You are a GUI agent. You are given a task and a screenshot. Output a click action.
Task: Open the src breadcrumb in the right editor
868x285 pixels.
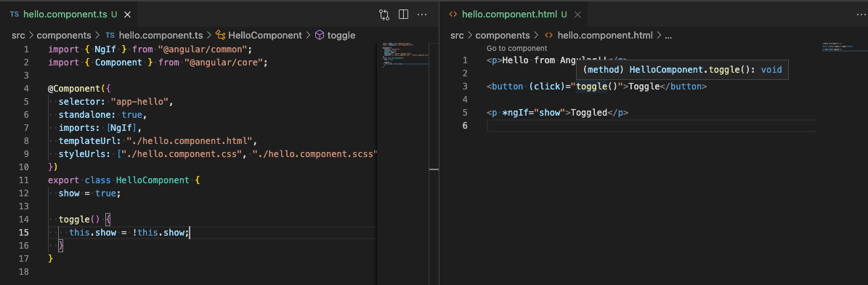tap(458, 35)
